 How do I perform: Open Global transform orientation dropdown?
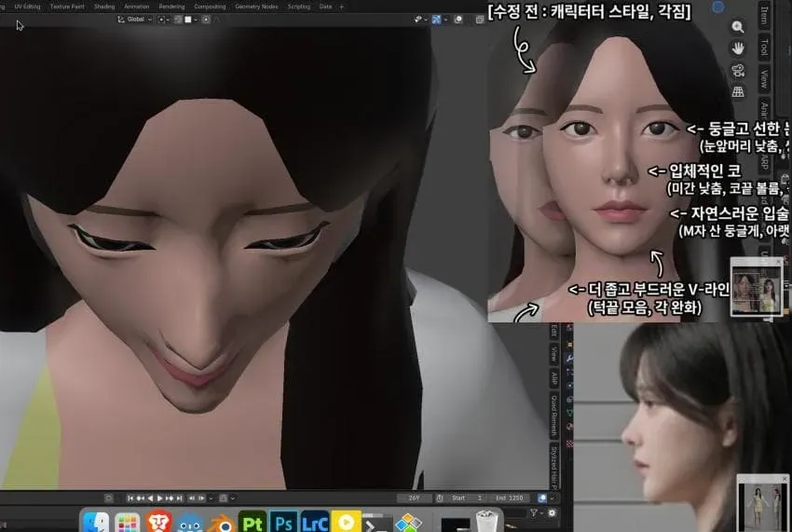coord(134,20)
